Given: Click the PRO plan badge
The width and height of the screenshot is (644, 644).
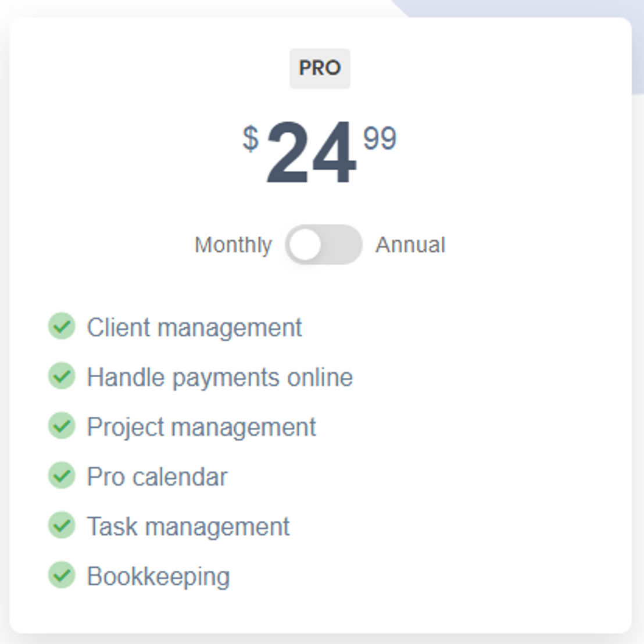Looking at the screenshot, I should tap(320, 68).
